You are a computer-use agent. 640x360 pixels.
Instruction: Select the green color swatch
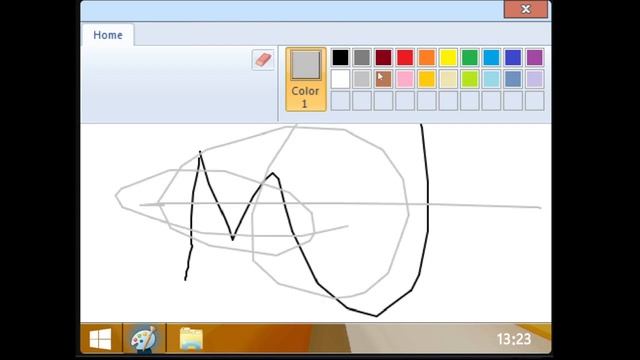click(470, 58)
